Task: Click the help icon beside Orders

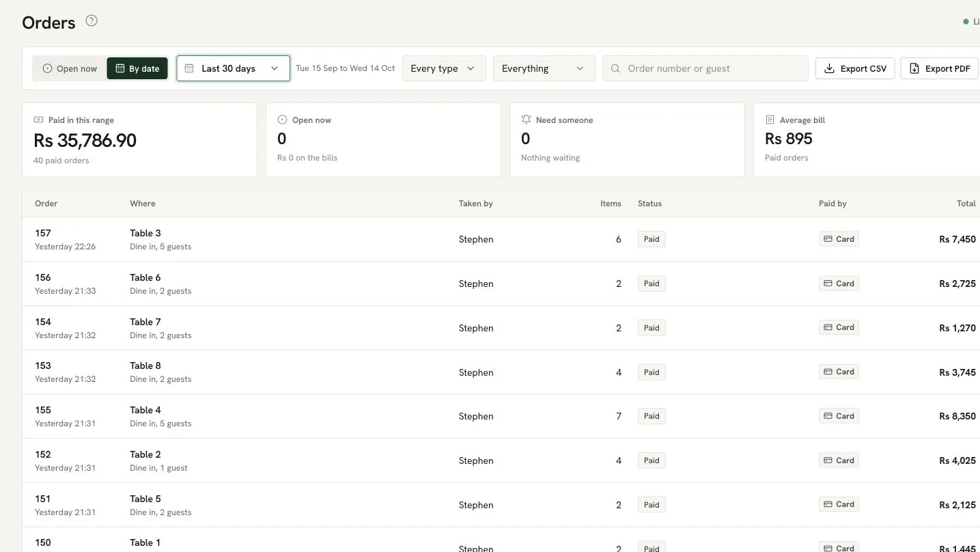Action: 92,20
